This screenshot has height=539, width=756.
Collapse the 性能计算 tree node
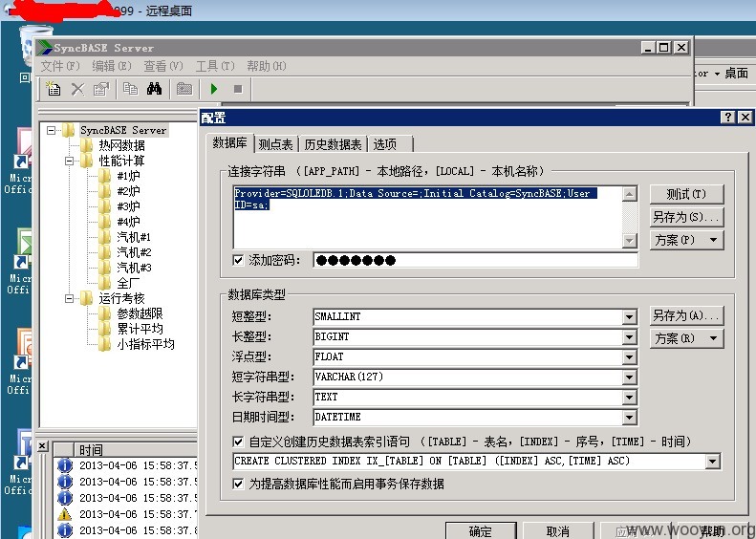pos(70,161)
